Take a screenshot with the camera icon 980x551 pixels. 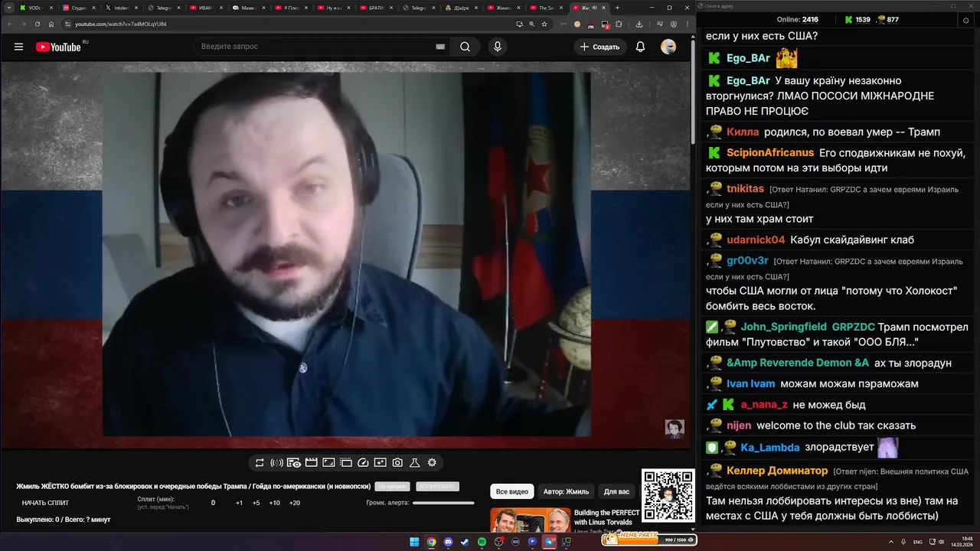tap(397, 463)
